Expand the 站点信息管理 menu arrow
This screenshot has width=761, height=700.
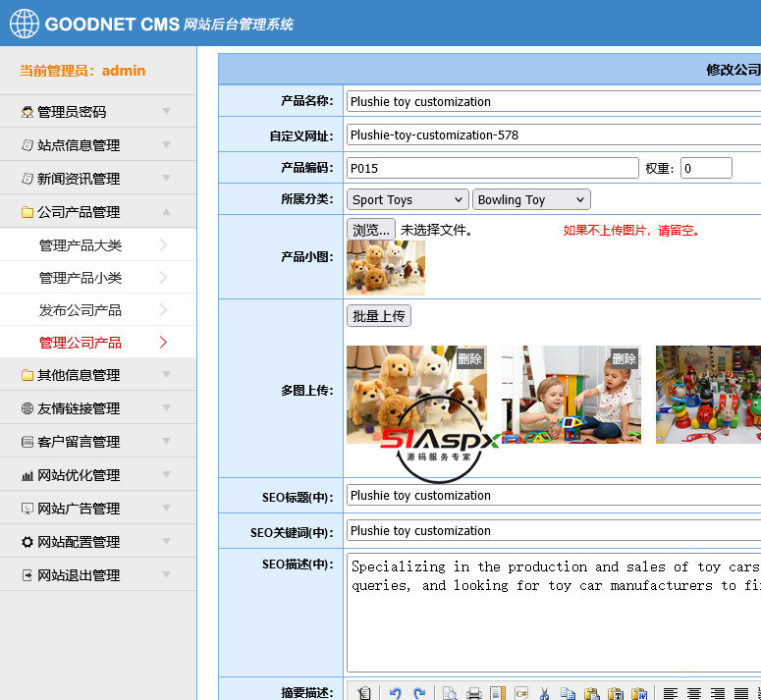(167, 144)
